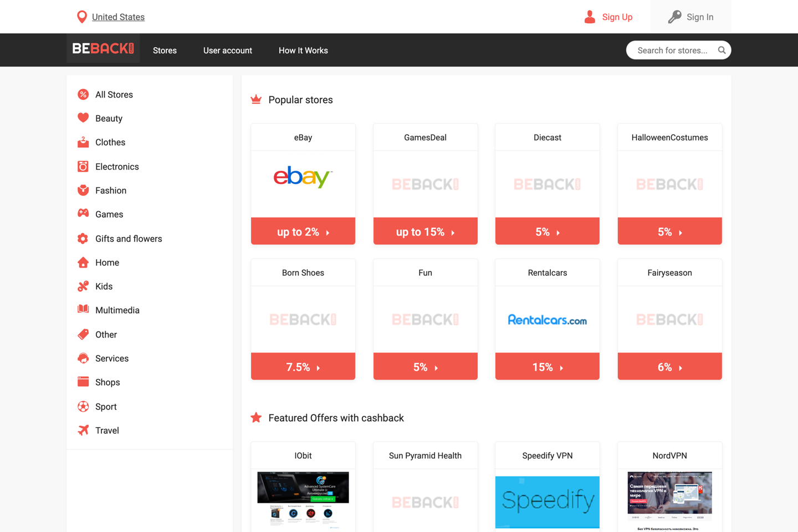Select the Games category label
This screenshot has height=532, width=798.
109,214
